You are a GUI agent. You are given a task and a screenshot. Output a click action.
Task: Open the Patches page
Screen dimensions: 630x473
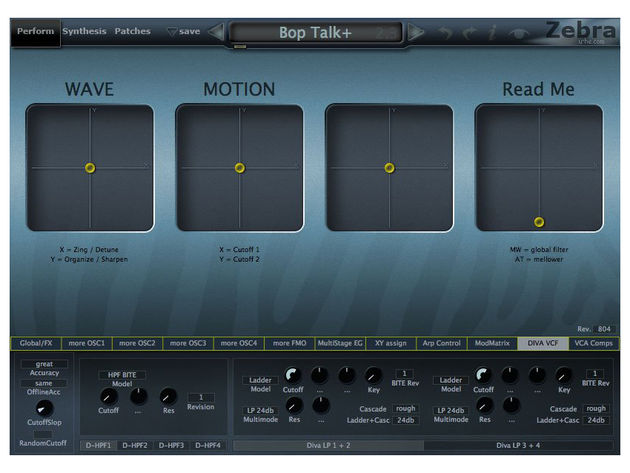[132, 31]
